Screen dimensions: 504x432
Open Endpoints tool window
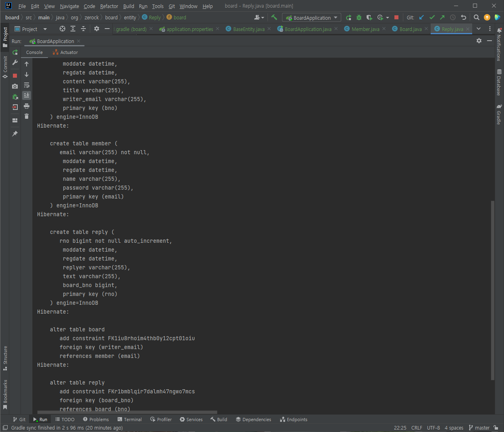pyautogui.click(x=294, y=419)
